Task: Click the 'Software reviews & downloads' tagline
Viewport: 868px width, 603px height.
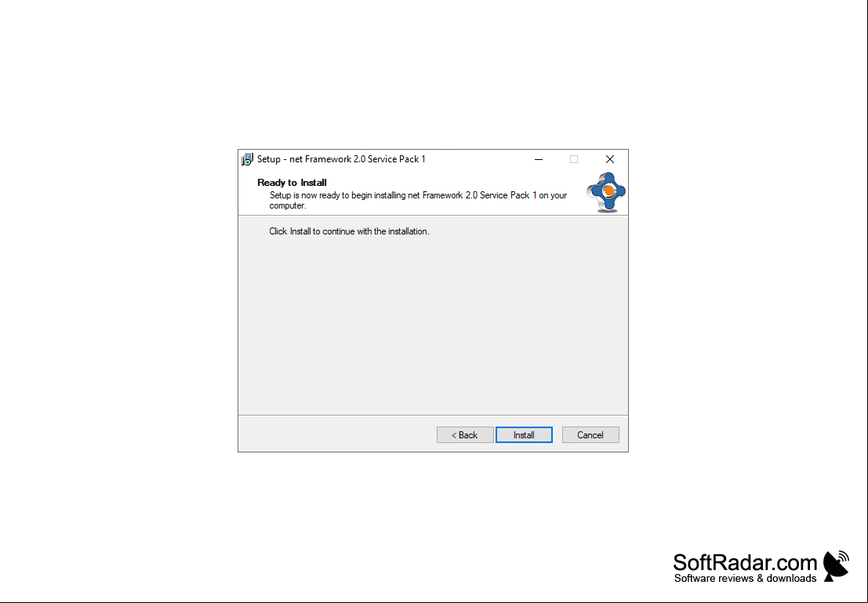Action: pyautogui.click(x=745, y=579)
